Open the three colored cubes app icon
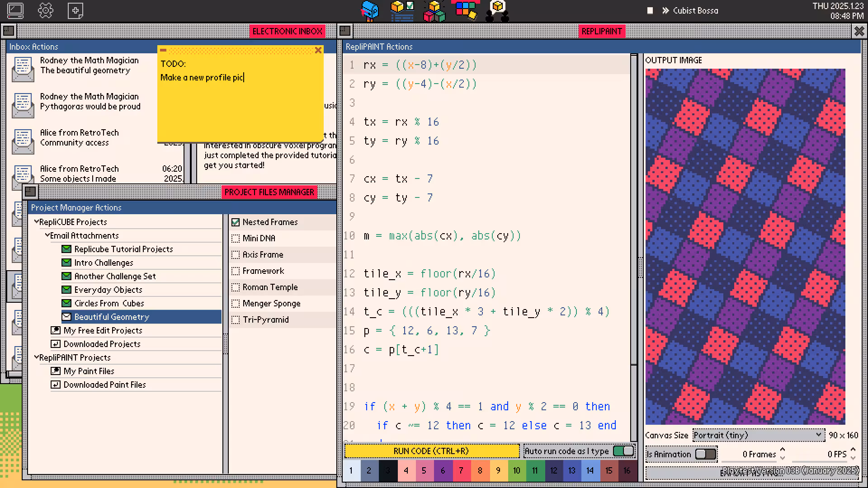This screenshot has width=868, height=488. (x=434, y=11)
